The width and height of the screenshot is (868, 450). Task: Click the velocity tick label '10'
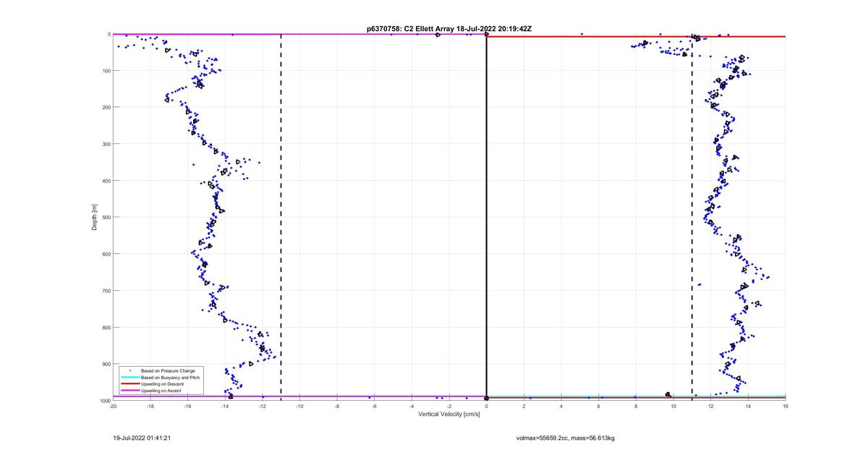[673, 406]
